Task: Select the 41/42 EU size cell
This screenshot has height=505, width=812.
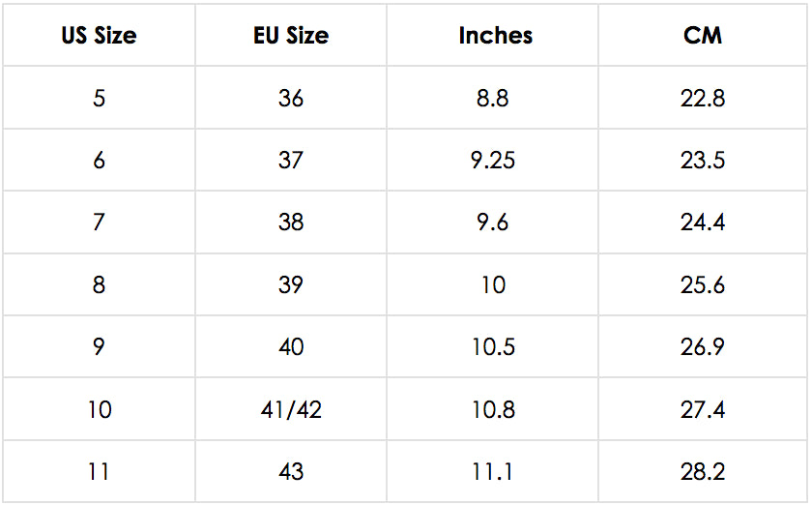Action: [x=291, y=409]
